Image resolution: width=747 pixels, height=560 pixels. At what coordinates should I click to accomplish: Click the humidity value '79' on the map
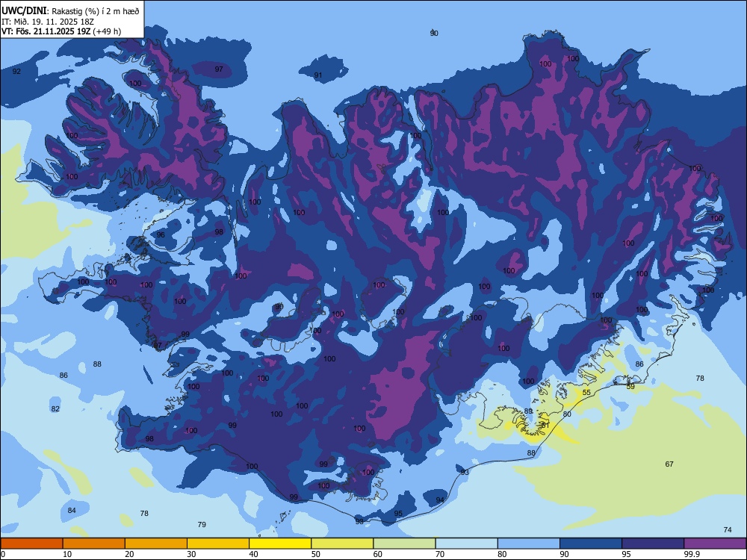tap(202, 524)
